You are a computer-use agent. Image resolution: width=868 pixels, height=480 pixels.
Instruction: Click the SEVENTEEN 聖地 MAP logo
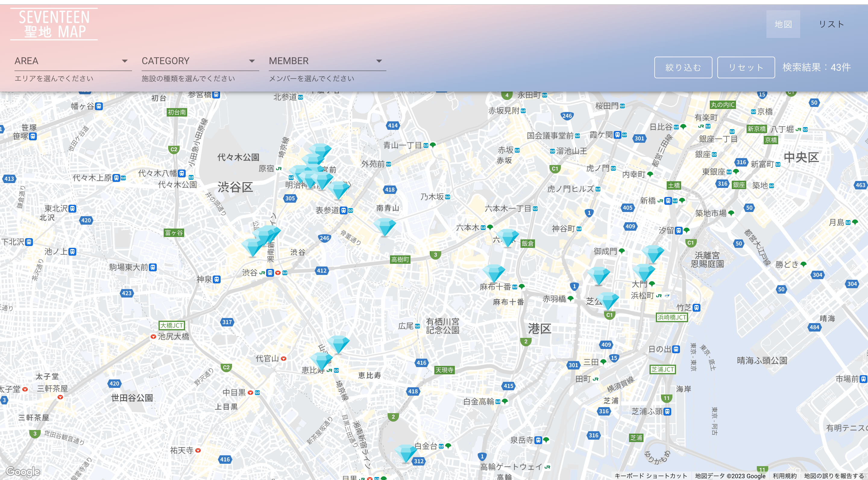[x=54, y=24]
